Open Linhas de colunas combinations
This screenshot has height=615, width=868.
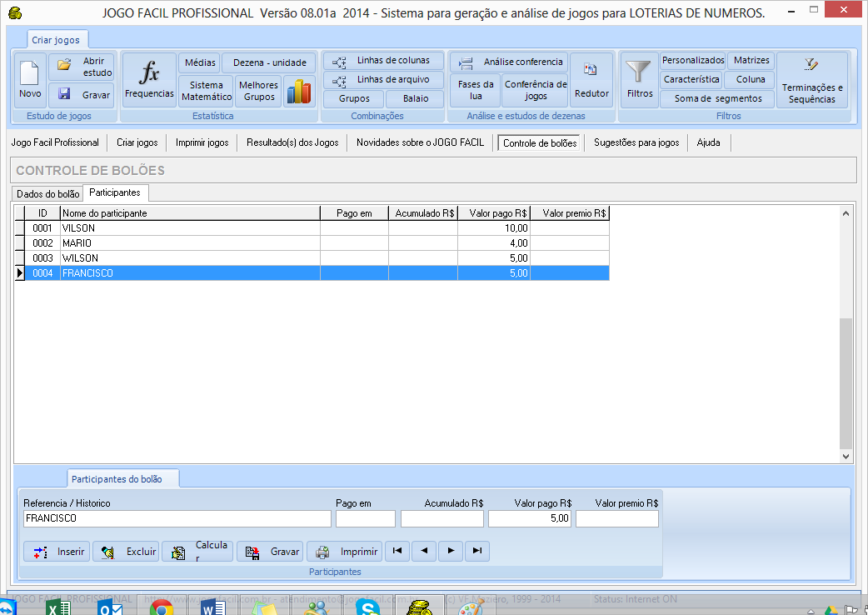[x=383, y=61]
